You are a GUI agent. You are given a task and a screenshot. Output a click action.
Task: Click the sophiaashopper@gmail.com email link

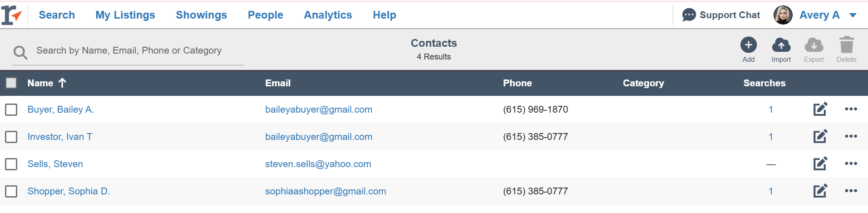pos(325,191)
